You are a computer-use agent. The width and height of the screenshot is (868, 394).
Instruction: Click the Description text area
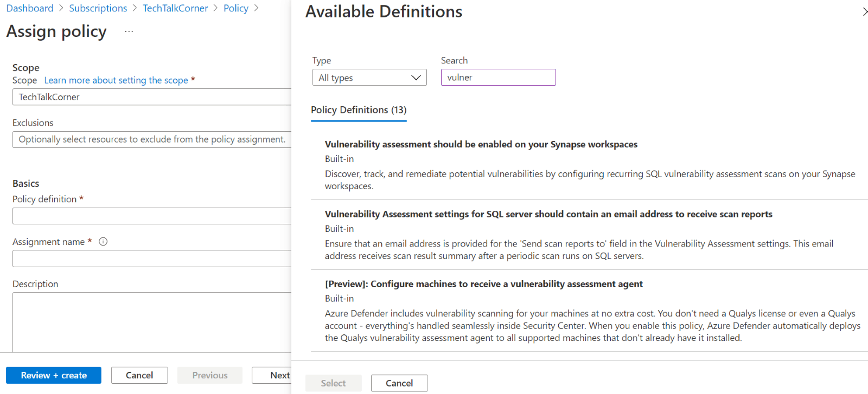[x=152, y=322]
